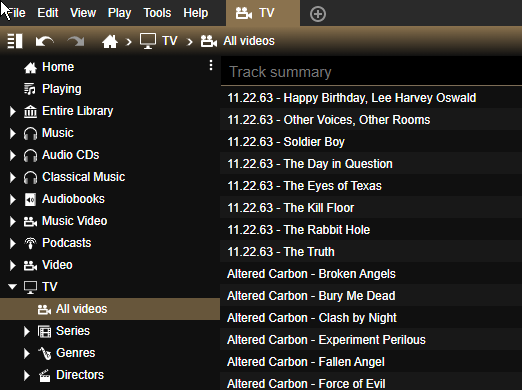This screenshot has width=522, height=390.
Task: Expand the Entire Library node
Action: tap(13, 111)
